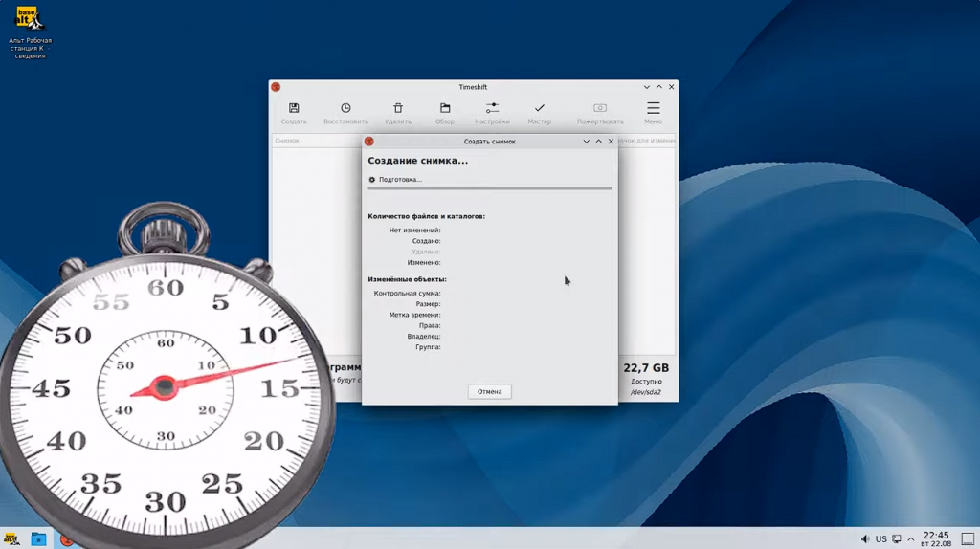Click the Изменённые объекты: heading

(x=407, y=279)
